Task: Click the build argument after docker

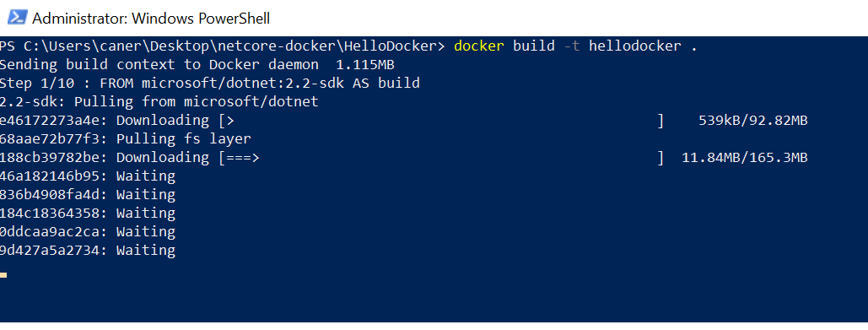Action: pos(534,46)
